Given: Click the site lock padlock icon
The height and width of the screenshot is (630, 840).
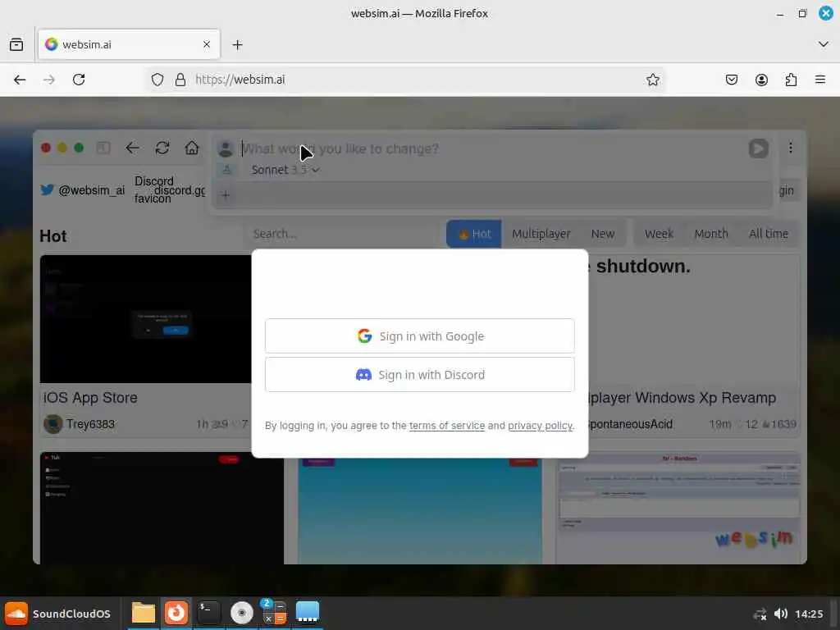Looking at the screenshot, I should pyautogui.click(x=180, y=80).
